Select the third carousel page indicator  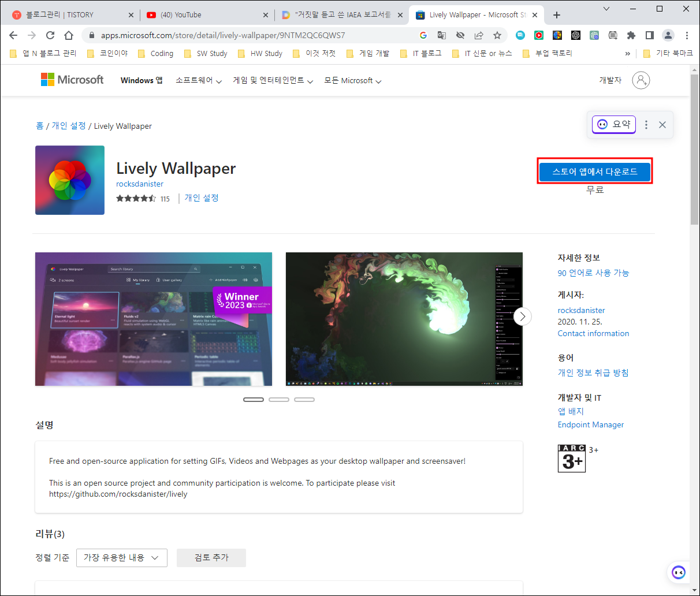tap(304, 400)
